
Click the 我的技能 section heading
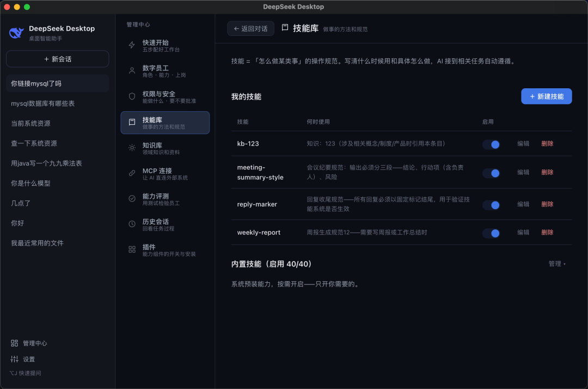(246, 96)
